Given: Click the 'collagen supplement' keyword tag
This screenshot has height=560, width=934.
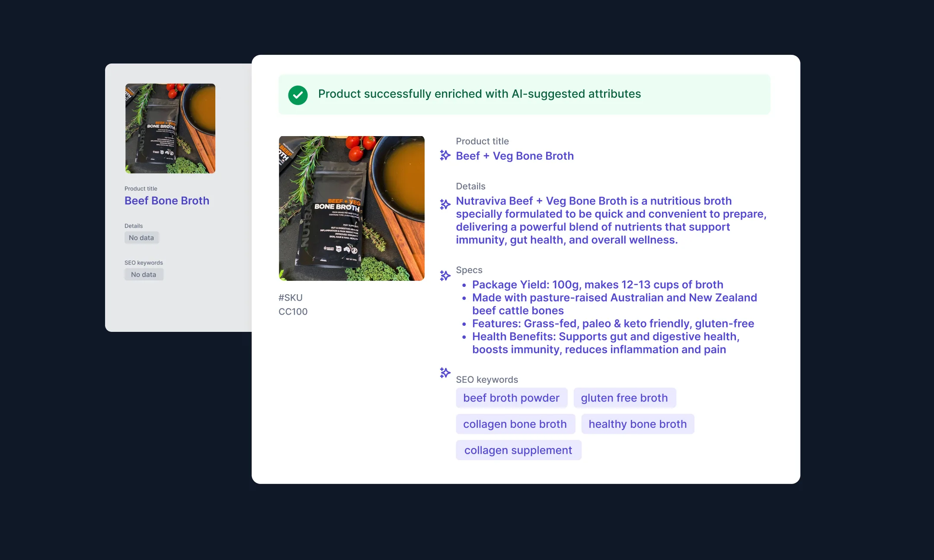Looking at the screenshot, I should 518,450.
